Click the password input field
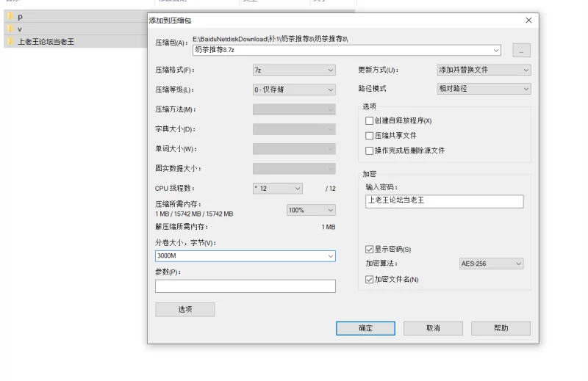 tap(445, 201)
